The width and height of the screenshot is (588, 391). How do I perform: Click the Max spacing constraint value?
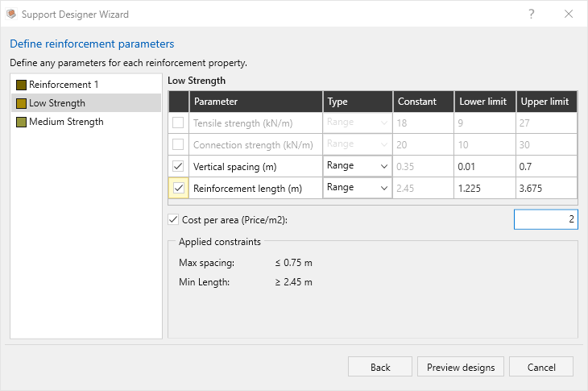(x=294, y=263)
